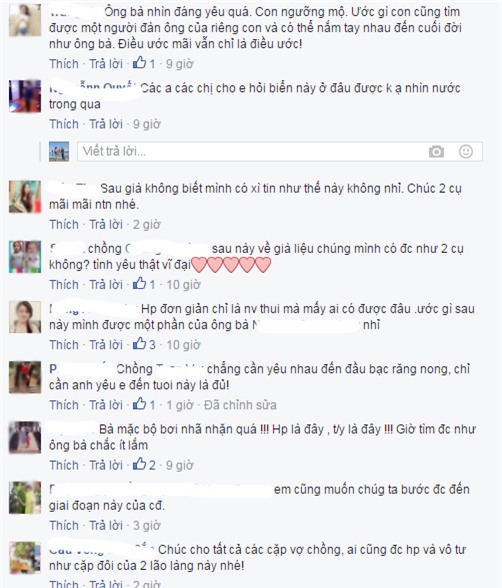Click 'Thích' under the 'biển này ở đâu' comment
This screenshot has width=502, height=588.
click(64, 124)
